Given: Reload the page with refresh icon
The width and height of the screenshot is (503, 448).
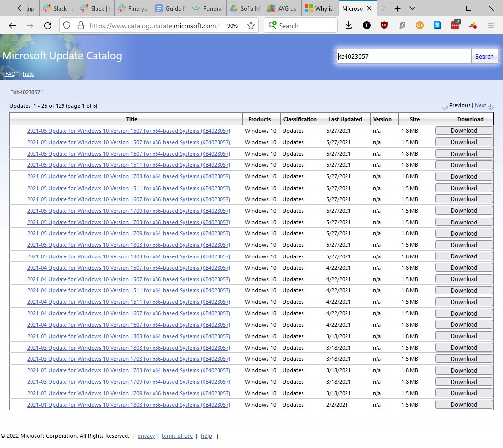Looking at the screenshot, I should (48, 25).
